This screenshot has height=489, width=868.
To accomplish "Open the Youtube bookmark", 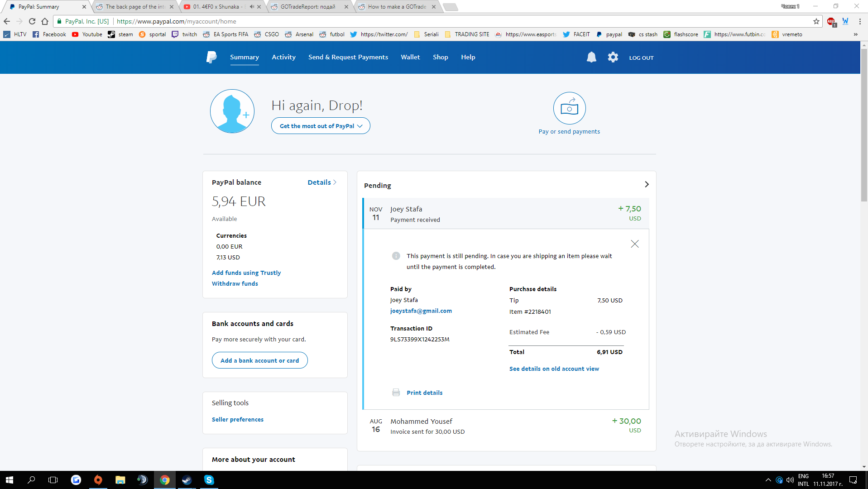I will (x=87, y=34).
